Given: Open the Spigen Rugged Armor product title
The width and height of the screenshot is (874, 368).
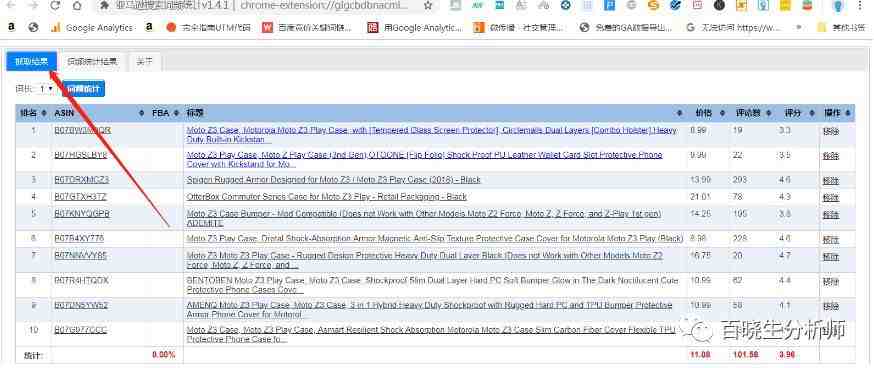Looking at the screenshot, I should (333, 180).
